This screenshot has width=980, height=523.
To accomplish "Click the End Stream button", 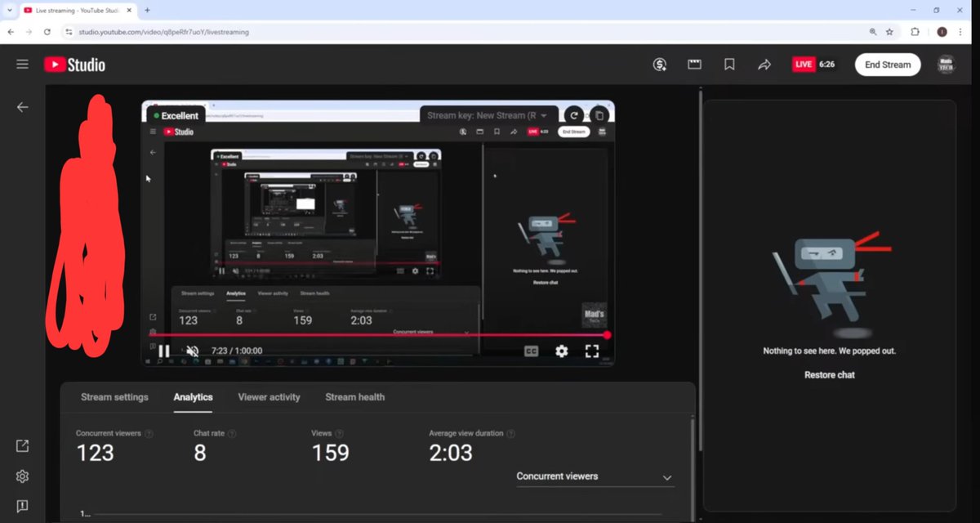I will coord(888,65).
